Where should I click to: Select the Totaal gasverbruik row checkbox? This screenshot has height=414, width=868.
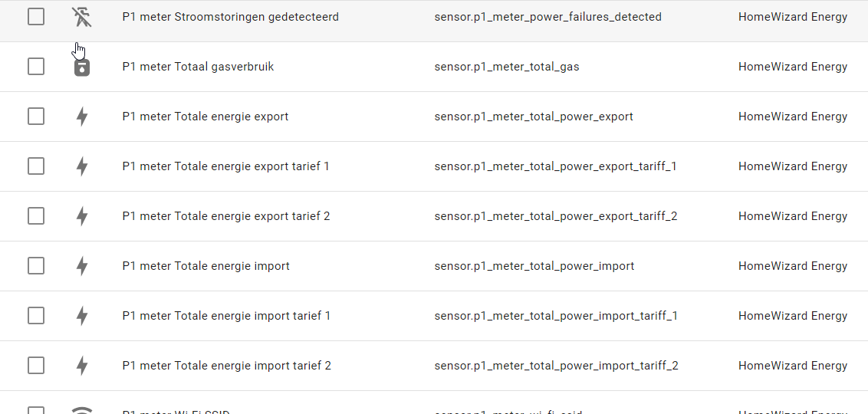[36, 67]
